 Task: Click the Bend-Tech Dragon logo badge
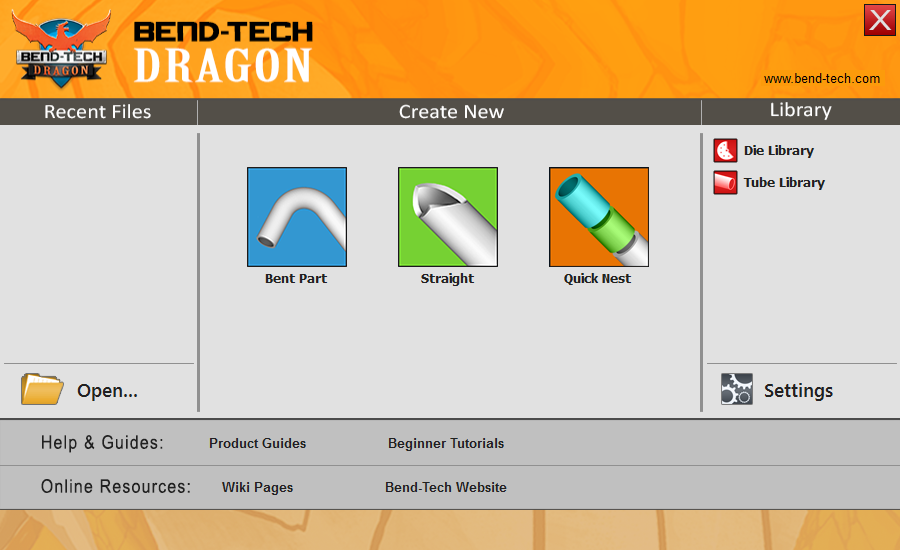61,49
